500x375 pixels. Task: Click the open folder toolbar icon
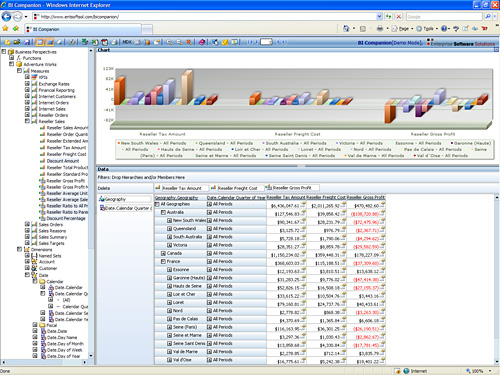click(17, 42)
